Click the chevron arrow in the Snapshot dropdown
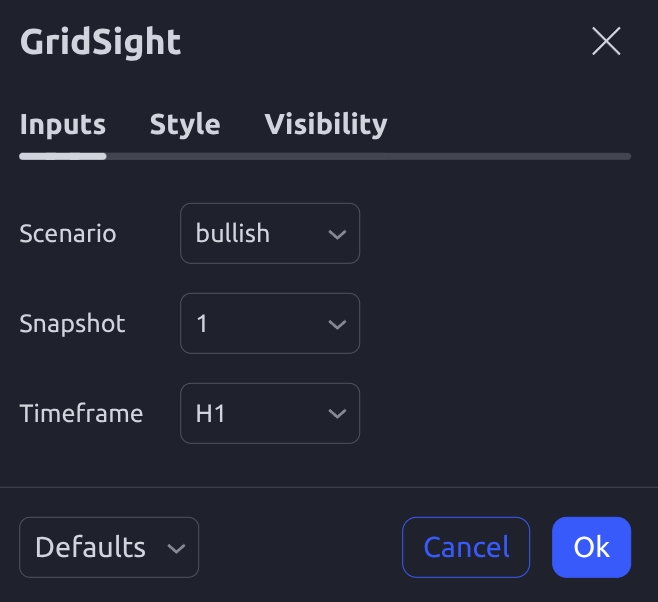Image resolution: width=658 pixels, height=602 pixels. [x=337, y=324]
